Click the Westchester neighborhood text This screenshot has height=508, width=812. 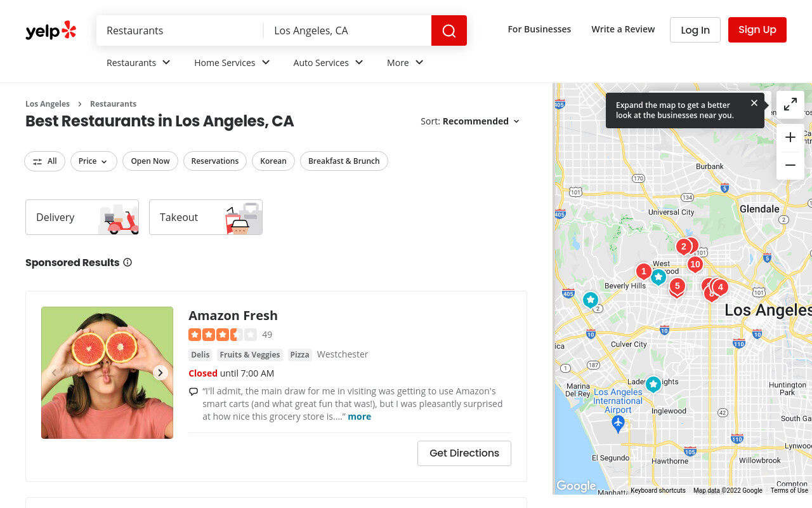pos(343,354)
